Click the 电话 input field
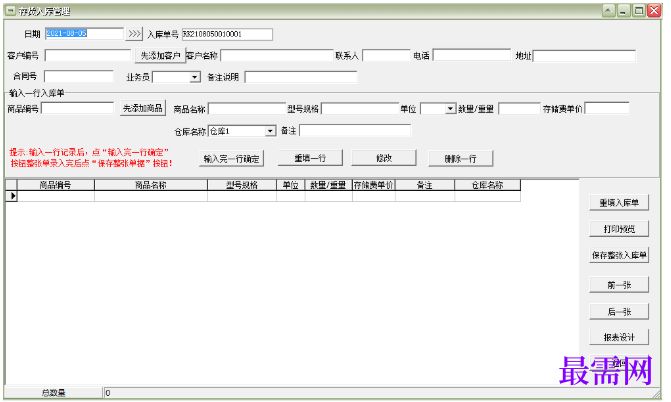 [x=472, y=55]
